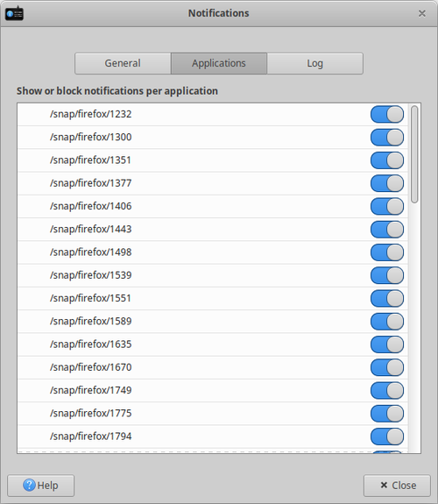Viewport: 438px width, 504px height.
Task: Toggle /snap/firefox/1539 notification switch
Action: tap(387, 275)
